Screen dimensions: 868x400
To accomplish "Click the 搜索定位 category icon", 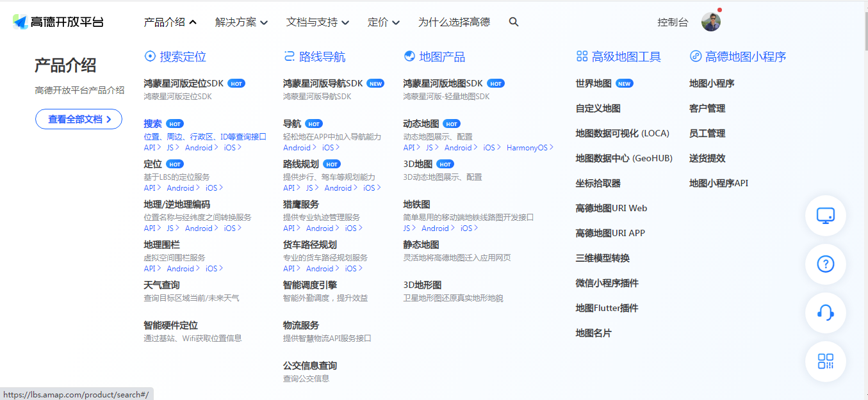I will (x=150, y=56).
